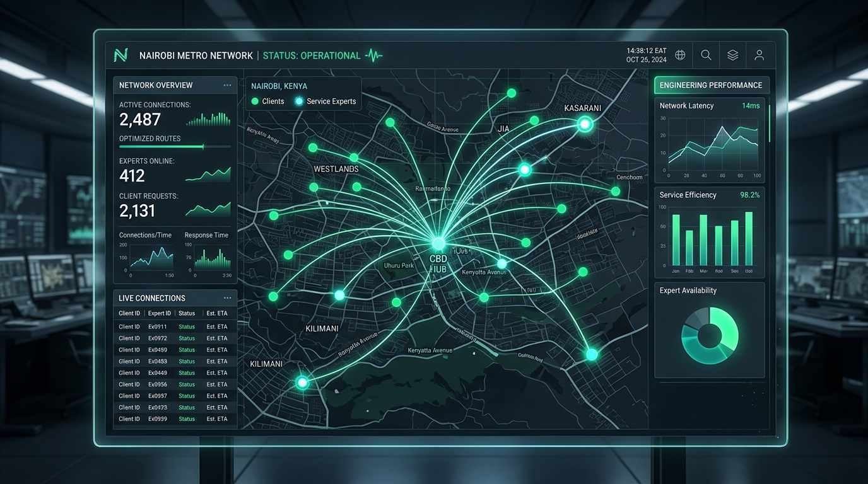
Task: Click the KASARANI map label
Action: 583,108
